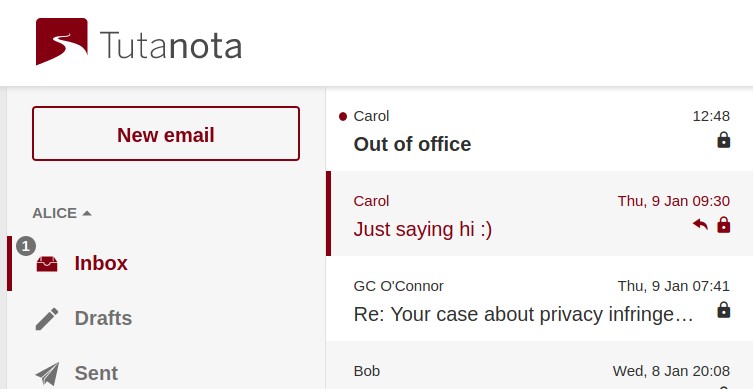Image resolution: width=753 pixels, height=389 pixels.
Task: Click the Inbox tray icon
Action: click(47, 264)
